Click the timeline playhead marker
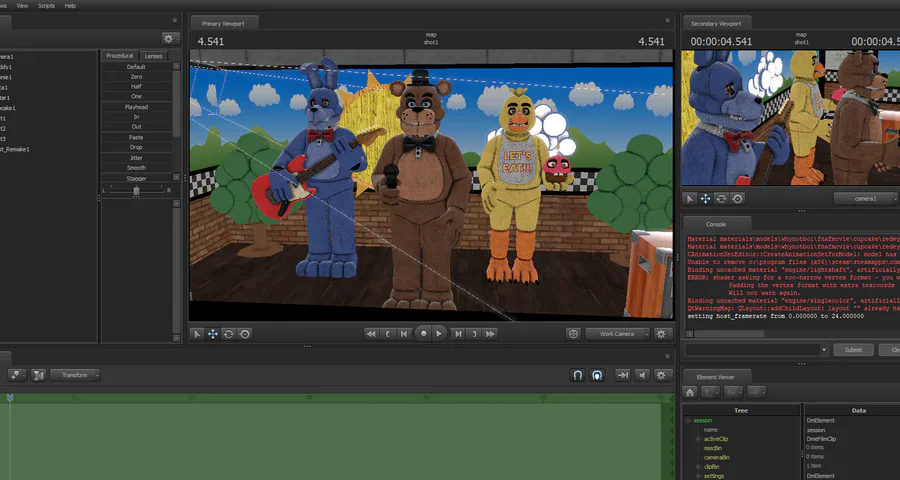The width and height of the screenshot is (900, 480). [9, 397]
